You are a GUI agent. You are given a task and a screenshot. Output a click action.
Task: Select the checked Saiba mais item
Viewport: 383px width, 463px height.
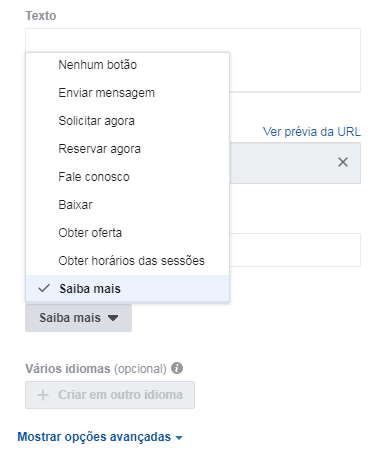click(x=127, y=289)
